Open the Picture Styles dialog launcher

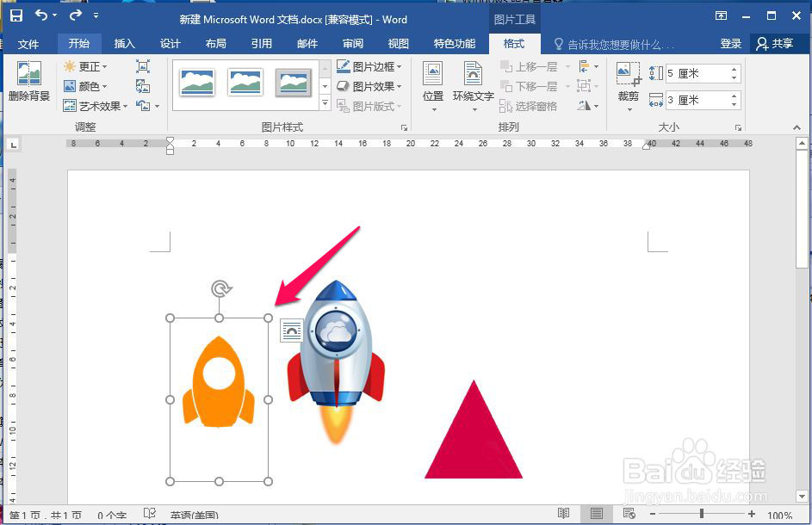click(x=404, y=127)
